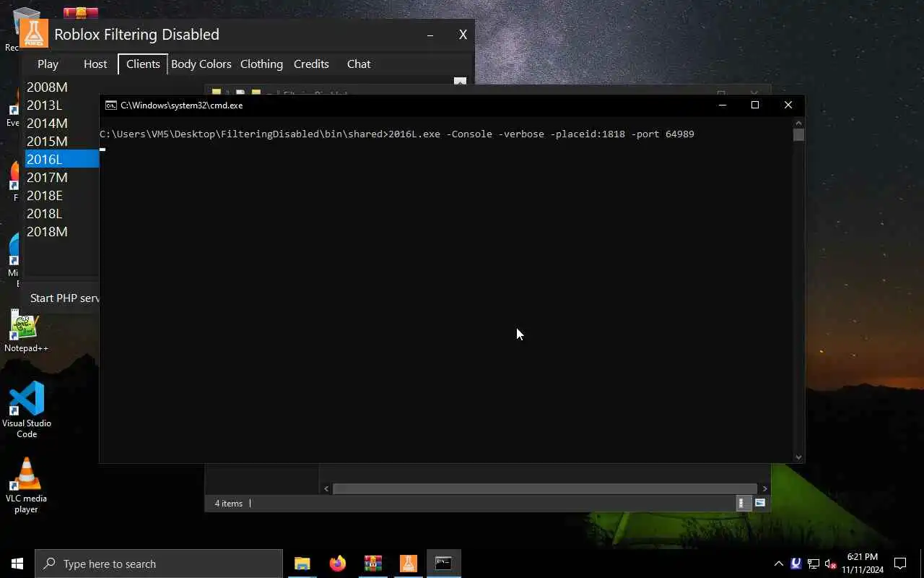Click the purple U tray icon
Viewport: 924px width, 578px height.
(x=796, y=564)
